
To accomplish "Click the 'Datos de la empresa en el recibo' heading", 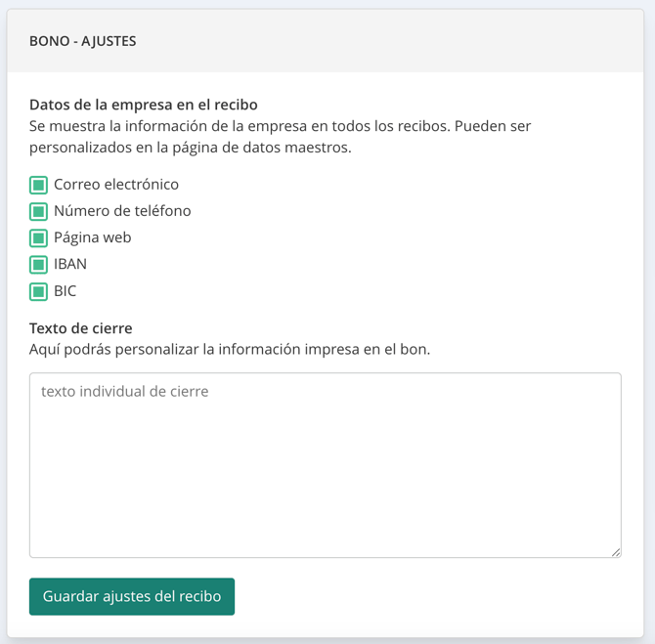I will [144, 105].
